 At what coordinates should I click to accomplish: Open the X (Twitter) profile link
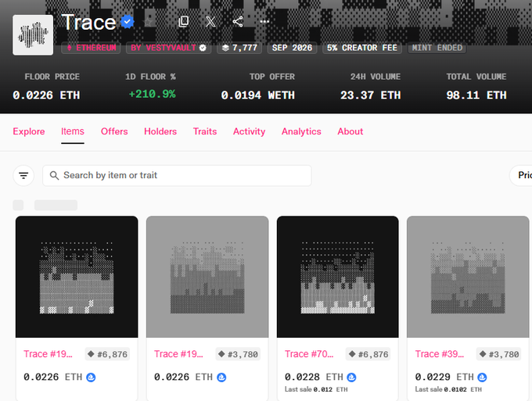click(x=210, y=22)
